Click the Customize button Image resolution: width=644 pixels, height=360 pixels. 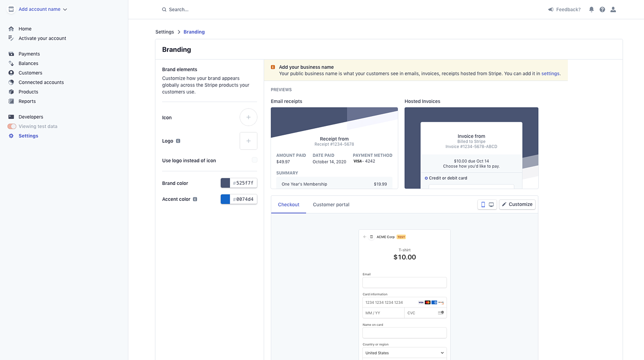click(x=517, y=205)
